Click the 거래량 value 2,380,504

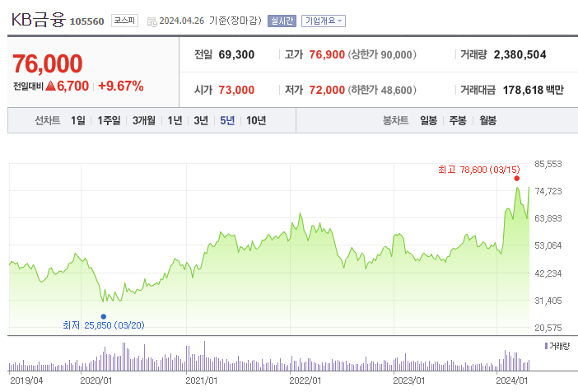[x=520, y=54]
